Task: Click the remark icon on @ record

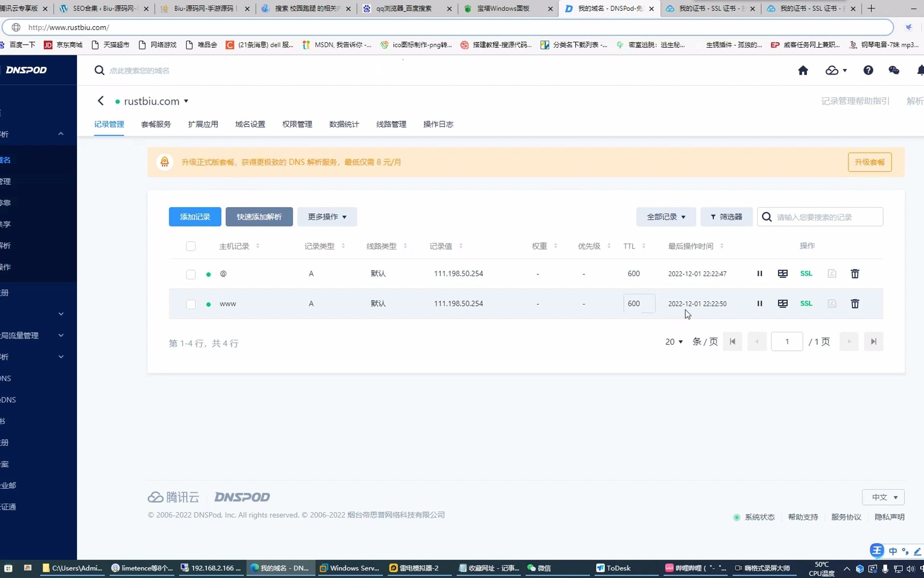Action: click(x=832, y=274)
